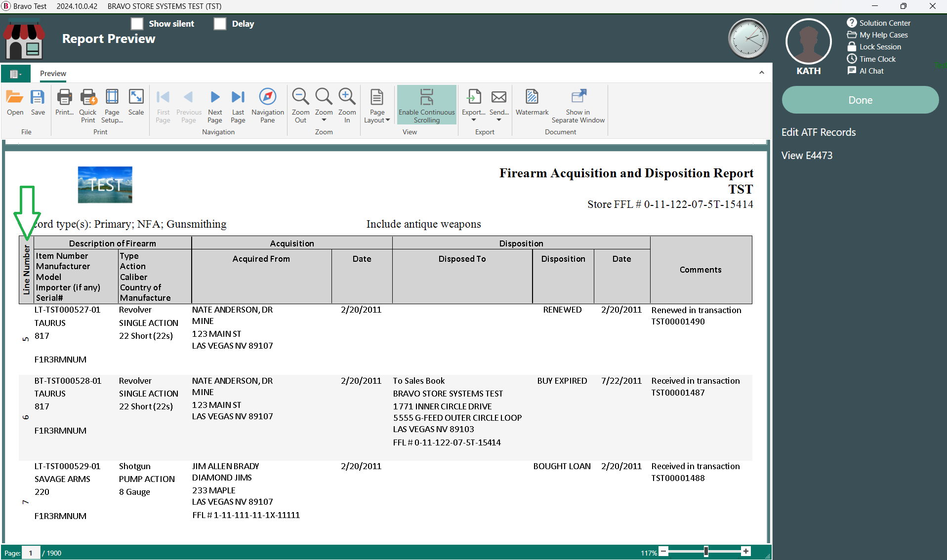The height and width of the screenshot is (560, 947).
Task: Click SAVAGE ARMS manufacturer text
Action: pos(62,479)
